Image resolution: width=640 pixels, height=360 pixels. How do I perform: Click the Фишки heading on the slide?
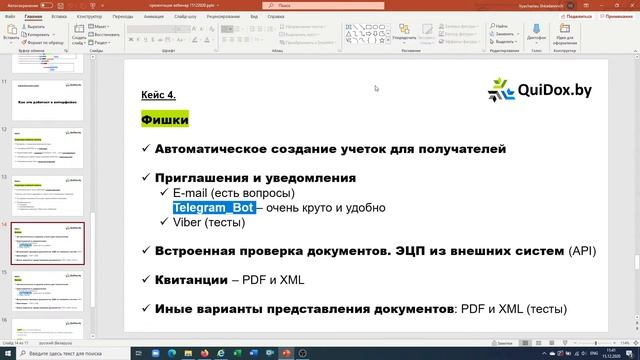tap(165, 119)
